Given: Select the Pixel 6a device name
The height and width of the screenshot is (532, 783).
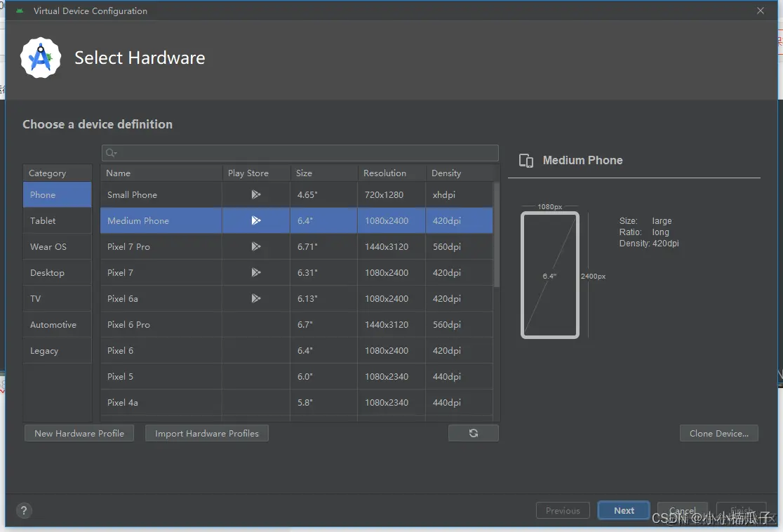Looking at the screenshot, I should (122, 299).
